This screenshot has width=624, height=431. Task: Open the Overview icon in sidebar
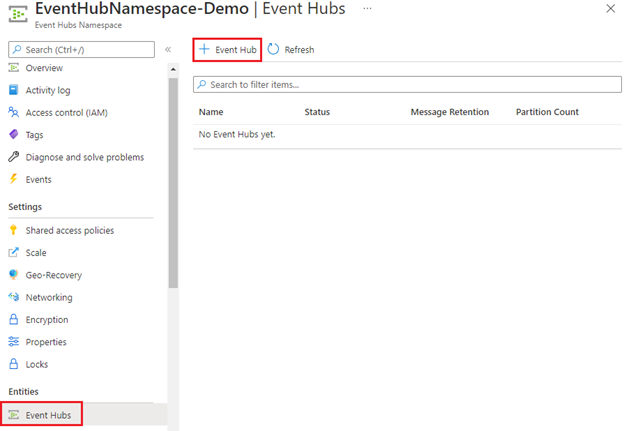coord(14,68)
